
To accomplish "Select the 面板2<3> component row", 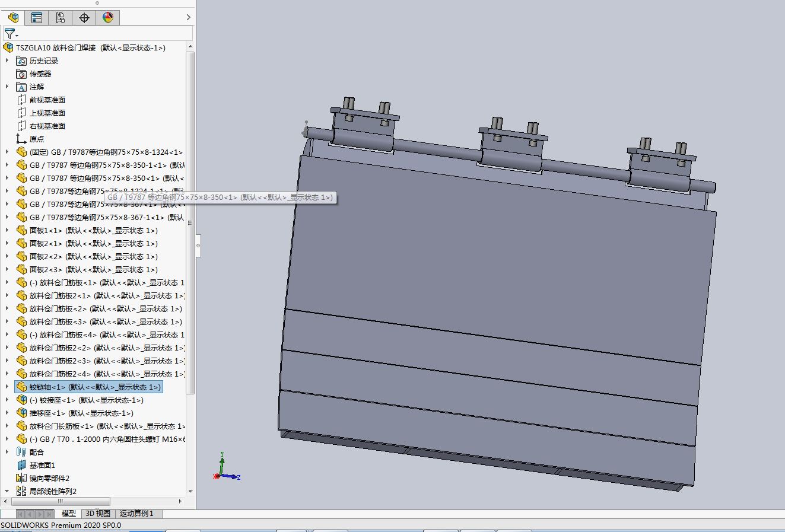I will 94,270.
